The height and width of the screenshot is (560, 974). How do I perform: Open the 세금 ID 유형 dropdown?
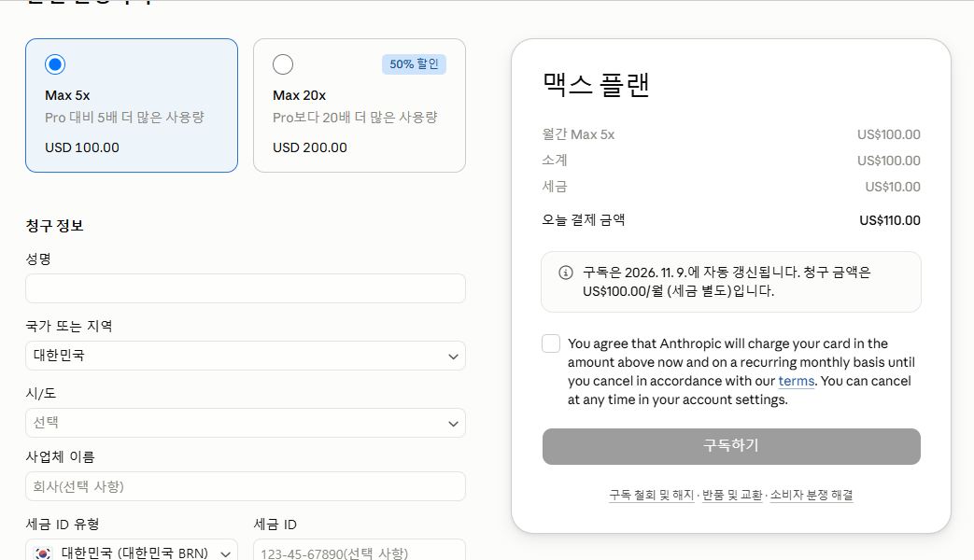[x=132, y=550]
